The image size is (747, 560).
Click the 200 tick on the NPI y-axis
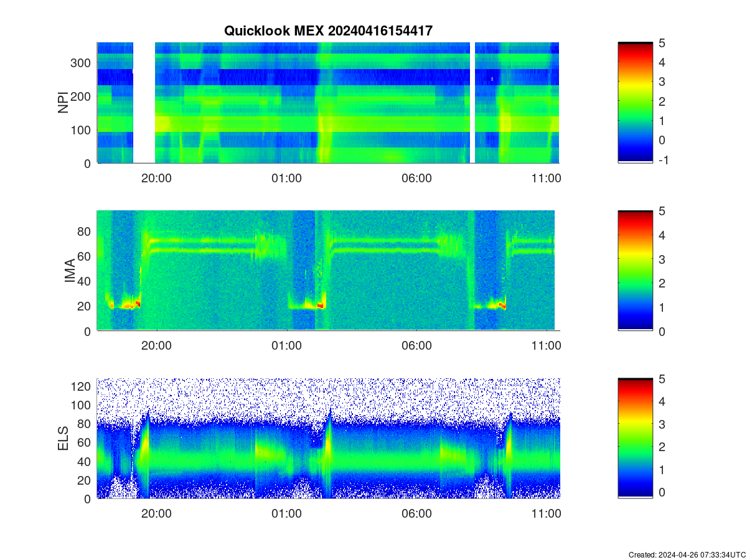tap(82, 96)
